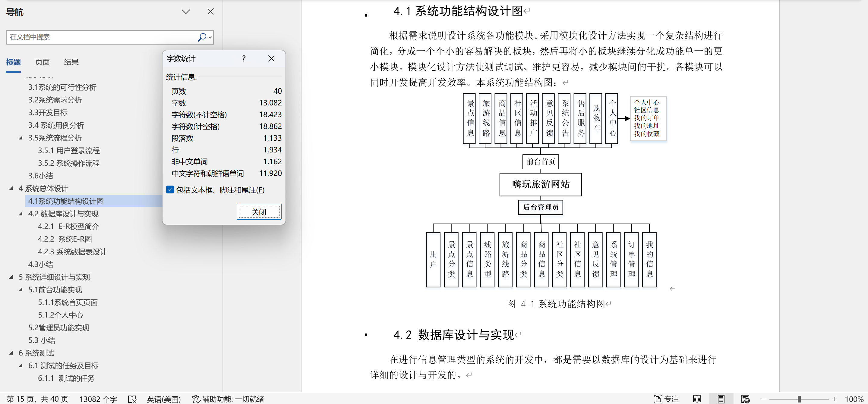868x404 pixels.
Task: Collapse the 6 系统测试 heading
Action: point(11,353)
